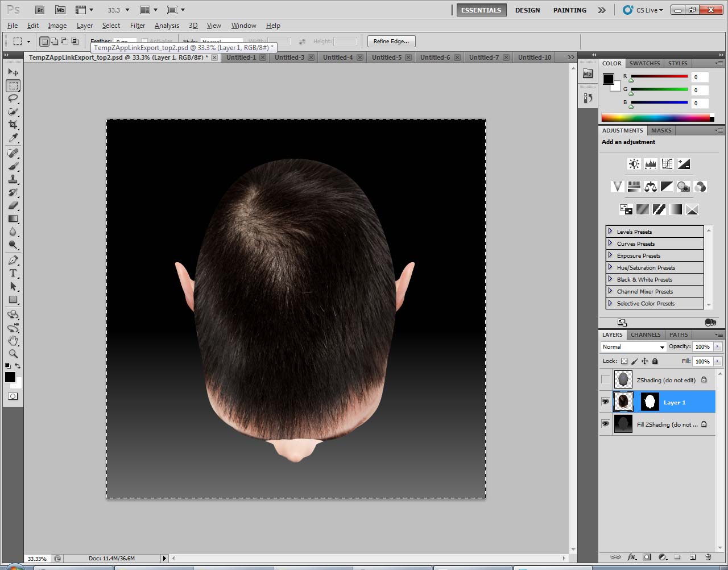Image resolution: width=728 pixels, height=570 pixels.
Task: Select the Eraser tool
Action: click(x=13, y=205)
